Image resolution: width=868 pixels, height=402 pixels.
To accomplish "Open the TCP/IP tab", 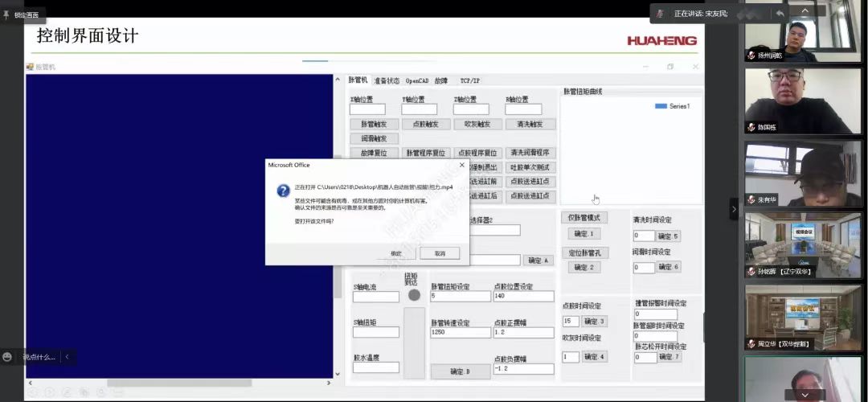I will (x=469, y=81).
